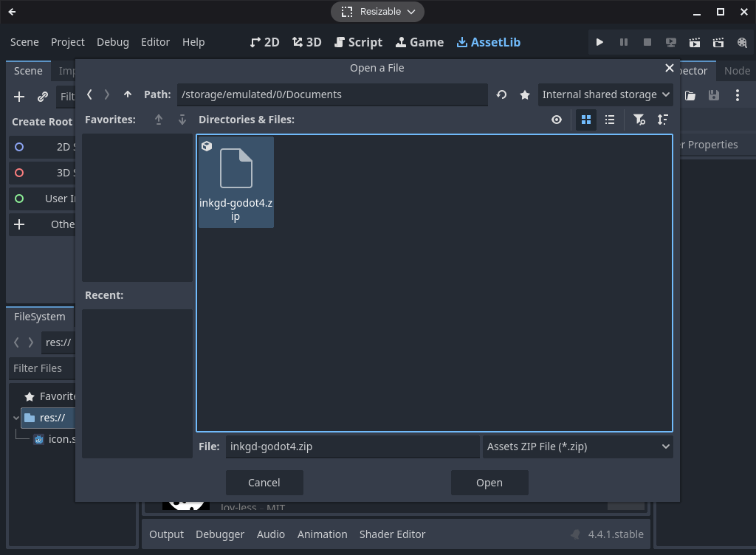Create User Interface root node
The image size is (756, 555).
(x=42, y=199)
